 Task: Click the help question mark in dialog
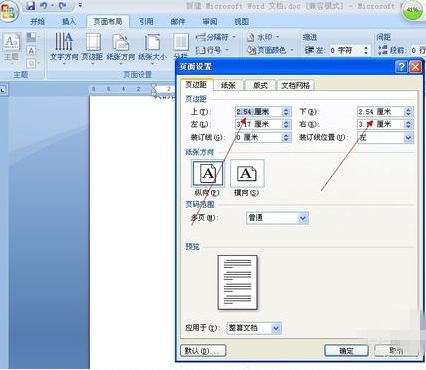(x=401, y=67)
